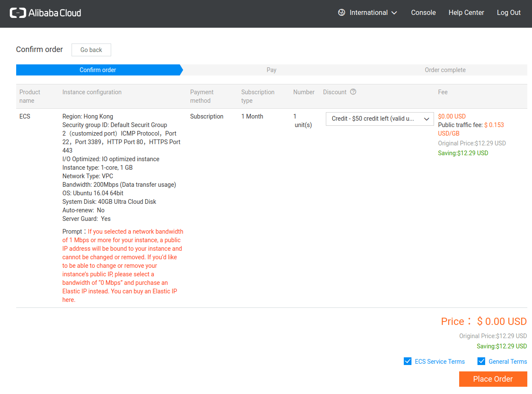
Task: Toggle the ECS Service Terms checkbox
Action: (408, 361)
